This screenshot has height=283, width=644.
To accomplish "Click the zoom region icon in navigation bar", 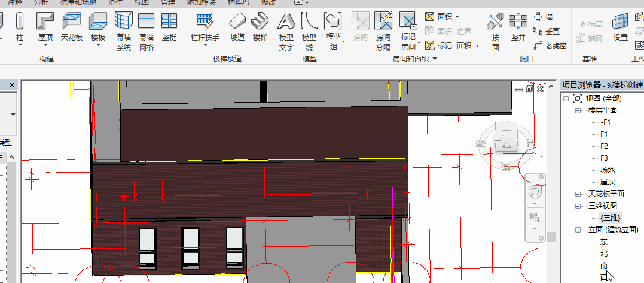I will (x=534, y=217).
